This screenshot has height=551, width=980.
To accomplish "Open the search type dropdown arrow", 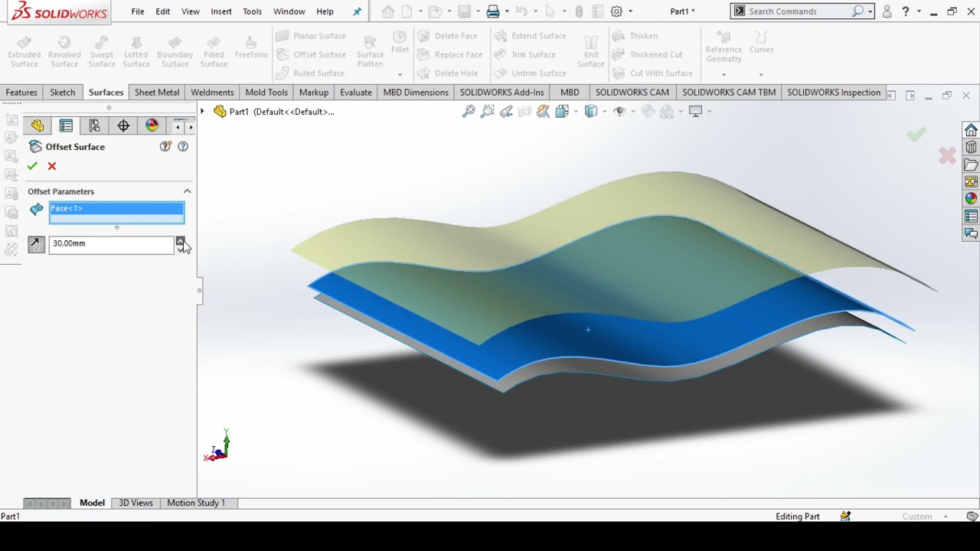I will click(x=871, y=11).
